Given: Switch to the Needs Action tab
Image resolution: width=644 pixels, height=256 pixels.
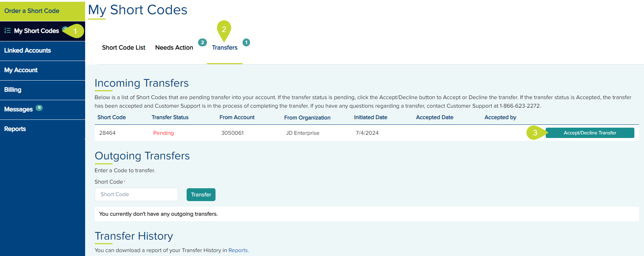Looking at the screenshot, I should coord(174,48).
